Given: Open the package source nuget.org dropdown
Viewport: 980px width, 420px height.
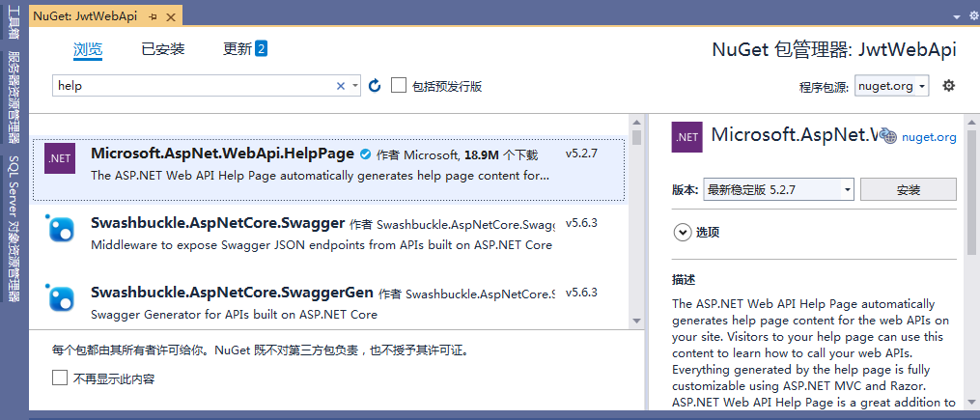Looking at the screenshot, I should point(892,86).
